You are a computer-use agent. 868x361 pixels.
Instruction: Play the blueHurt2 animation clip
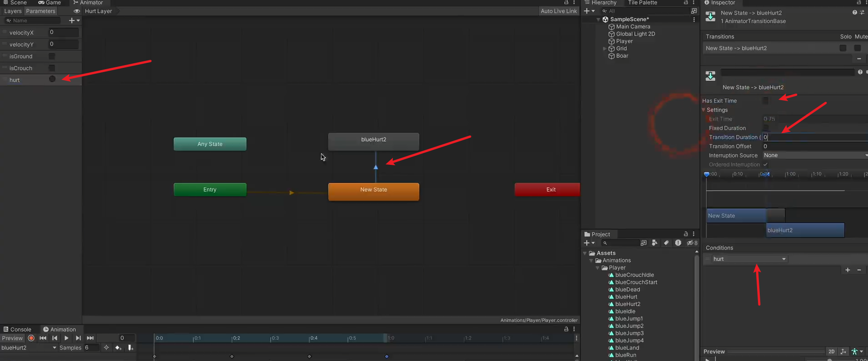coord(66,338)
